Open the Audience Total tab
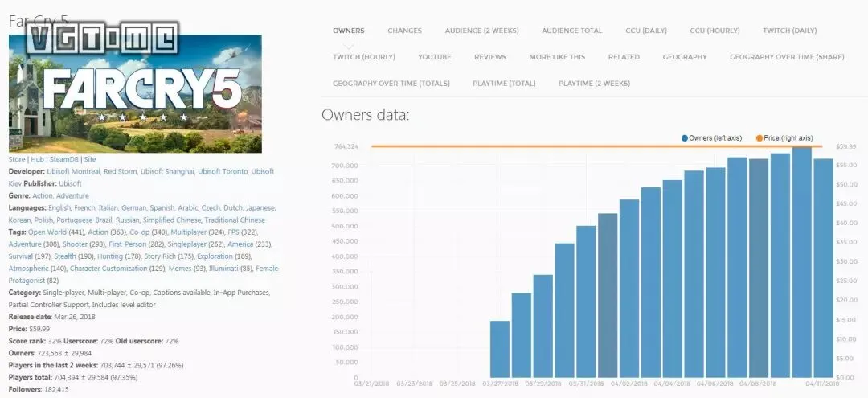Screen dimensions: 868x398 (572, 31)
